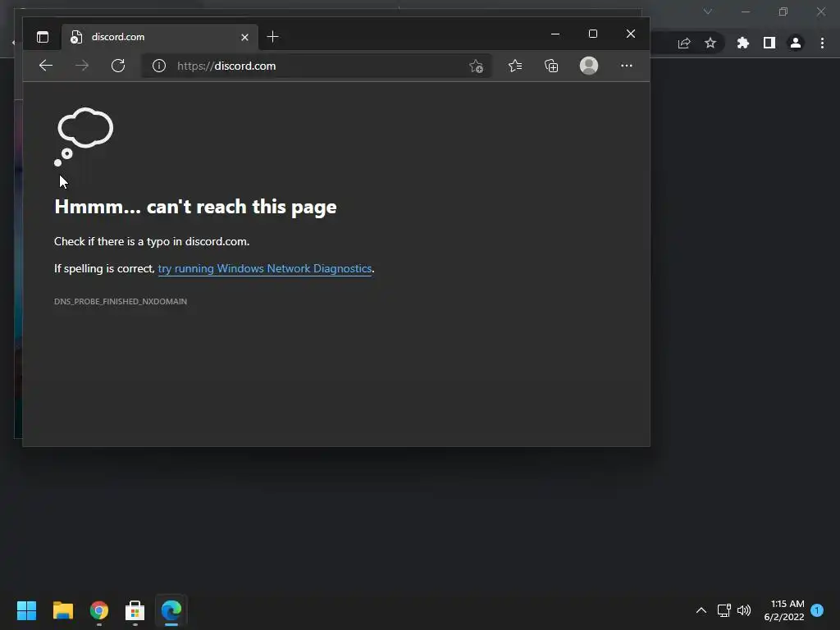Go back in Edge browser
Screen dimensions: 840x630
(46, 66)
